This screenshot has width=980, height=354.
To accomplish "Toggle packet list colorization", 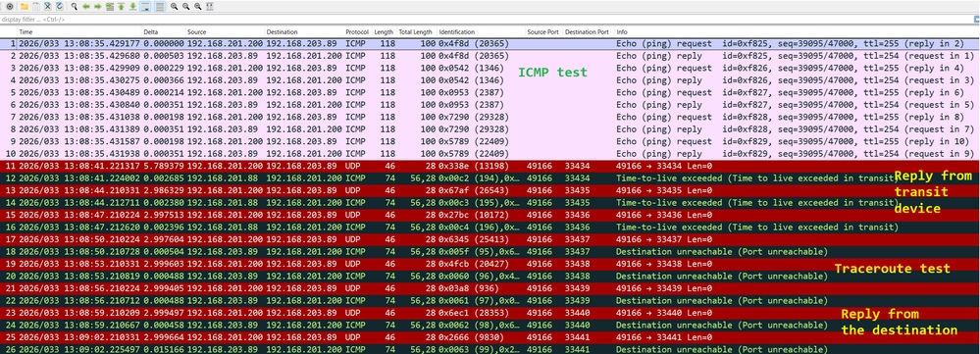I will click(x=159, y=6).
